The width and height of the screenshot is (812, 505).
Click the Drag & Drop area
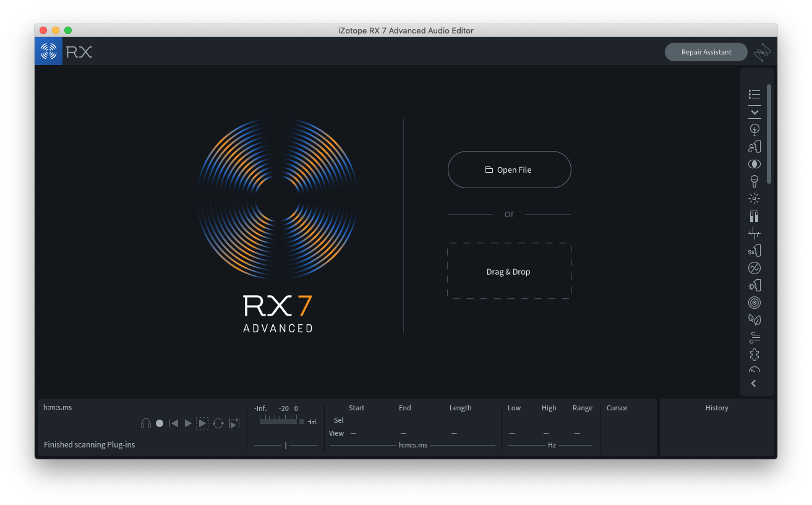click(509, 272)
